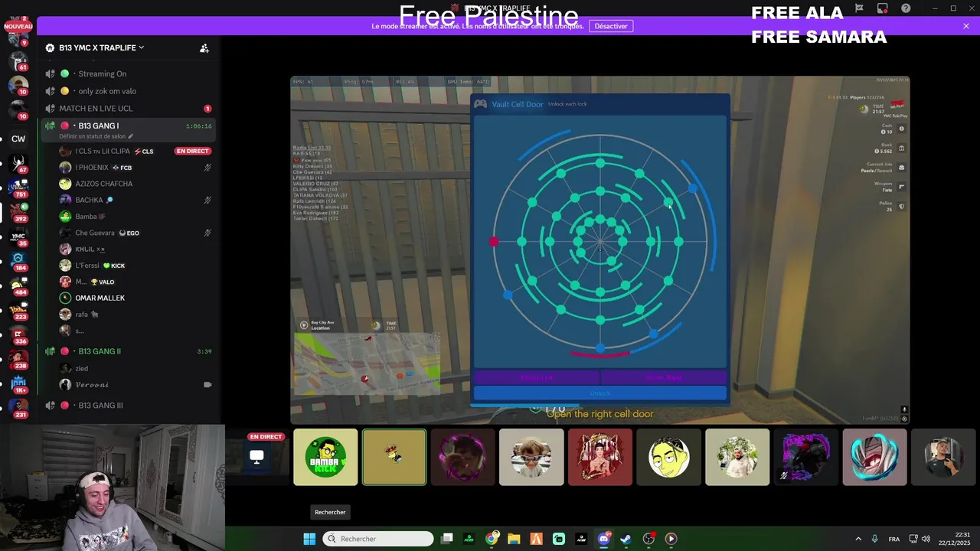The height and width of the screenshot is (551, 980).
Task: Click the Unlock button in the vault minigame
Action: [x=600, y=393]
